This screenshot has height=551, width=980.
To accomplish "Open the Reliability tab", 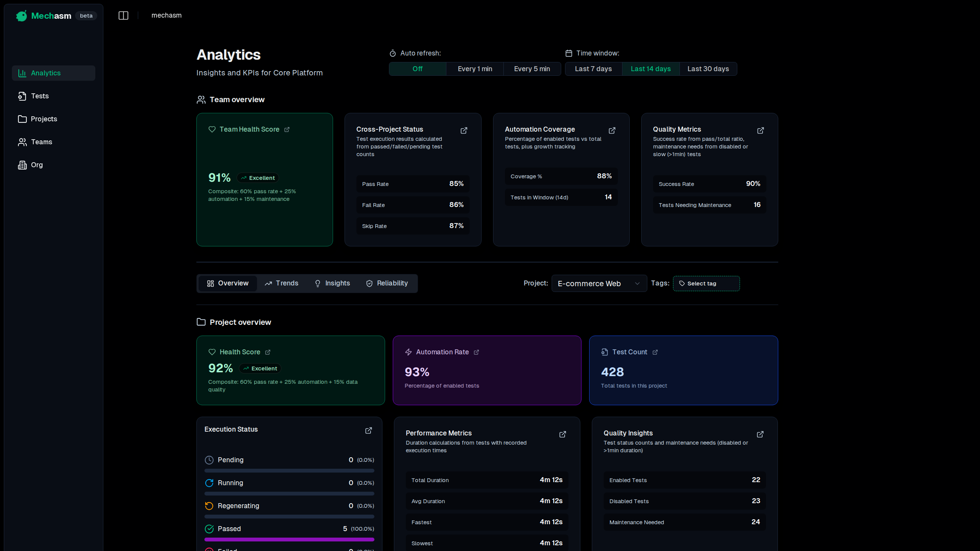I will click(387, 283).
